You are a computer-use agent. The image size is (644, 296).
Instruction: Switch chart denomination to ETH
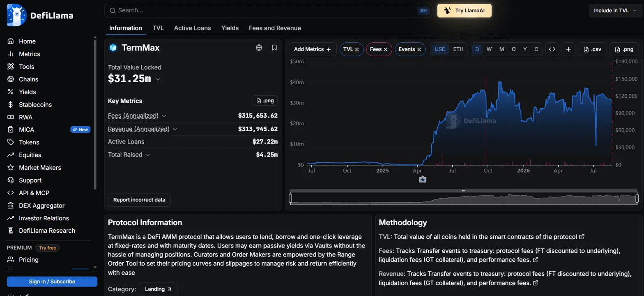(x=458, y=49)
